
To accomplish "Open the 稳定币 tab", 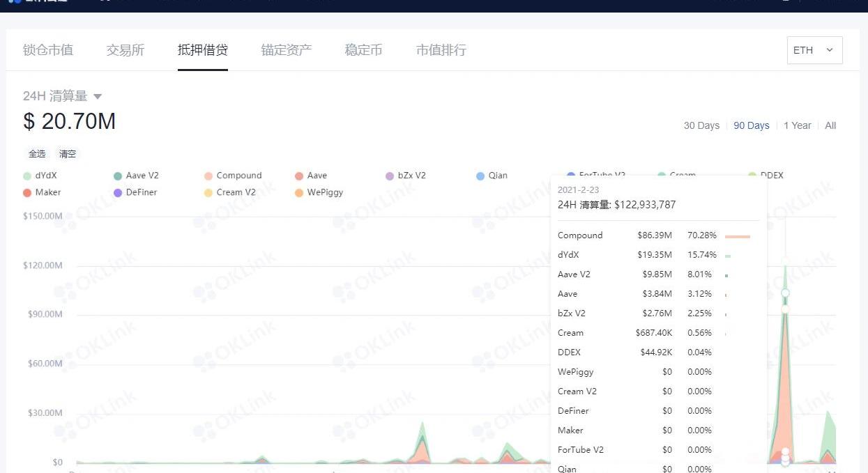I will click(x=363, y=50).
